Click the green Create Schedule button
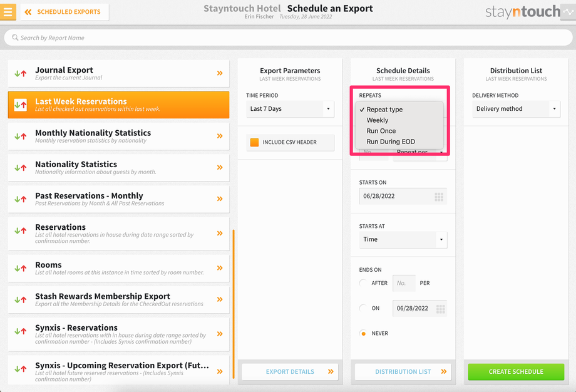 pyautogui.click(x=516, y=372)
